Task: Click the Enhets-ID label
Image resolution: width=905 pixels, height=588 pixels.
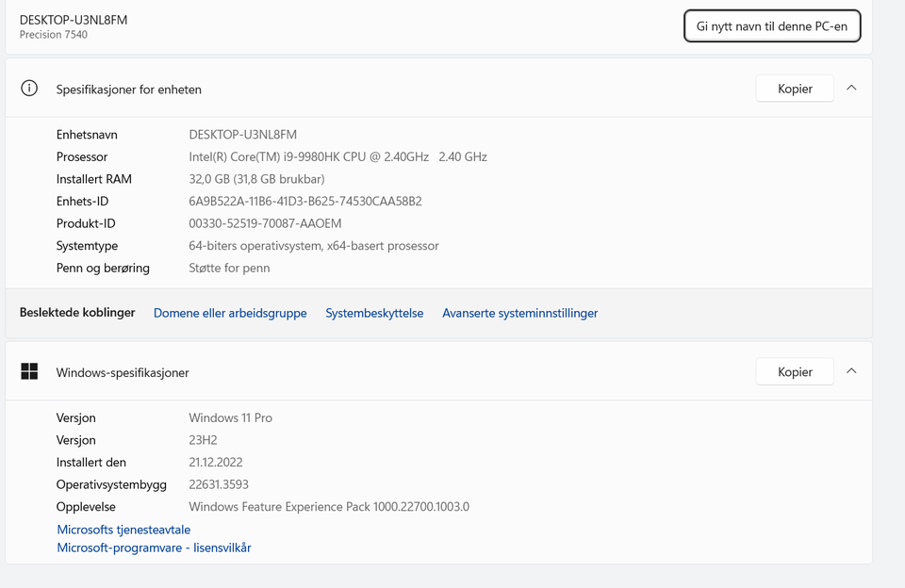Action: [x=83, y=202]
